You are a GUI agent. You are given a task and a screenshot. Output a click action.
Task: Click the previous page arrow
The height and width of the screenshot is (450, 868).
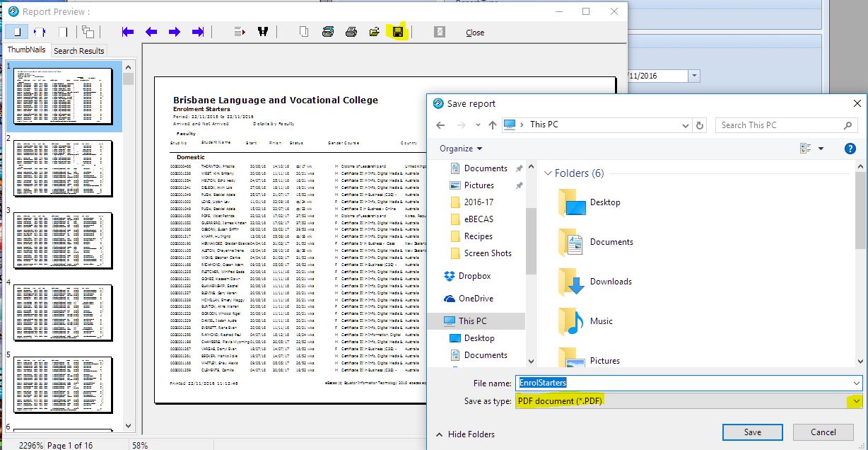pos(151,32)
